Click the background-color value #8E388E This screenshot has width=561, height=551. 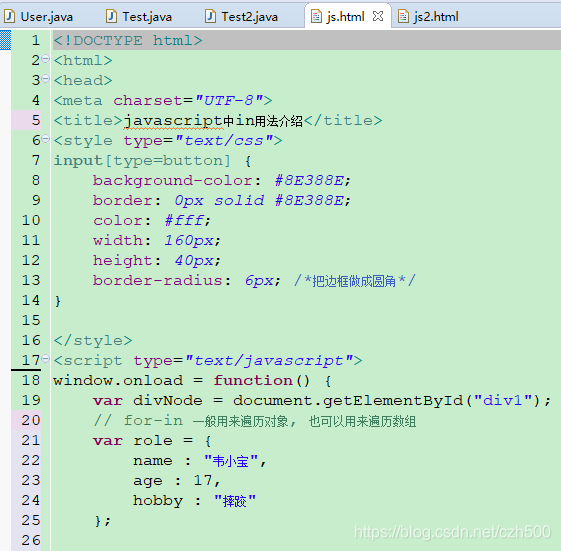(309, 181)
